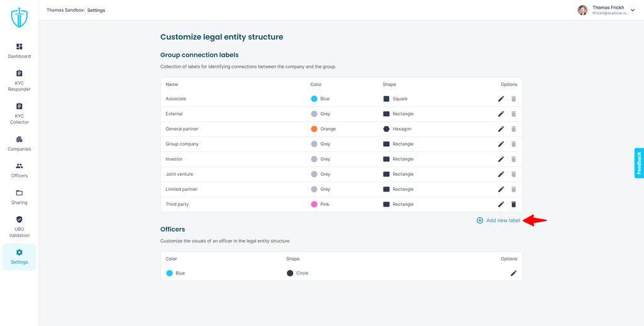The height and width of the screenshot is (326, 644).
Task: Click the trash icon for External row
Action: [x=513, y=114]
